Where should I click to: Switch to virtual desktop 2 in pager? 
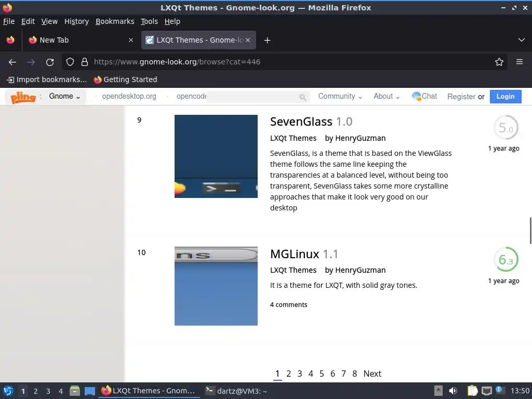tap(36, 391)
